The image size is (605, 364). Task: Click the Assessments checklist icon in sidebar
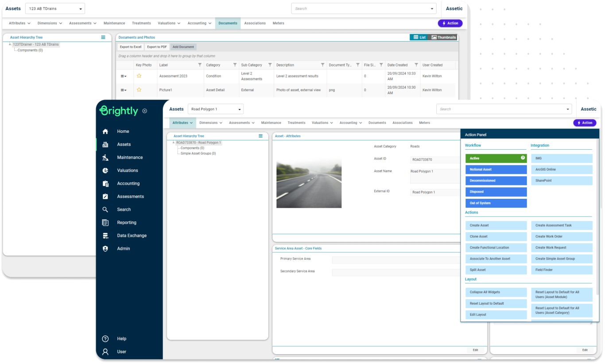tap(105, 196)
